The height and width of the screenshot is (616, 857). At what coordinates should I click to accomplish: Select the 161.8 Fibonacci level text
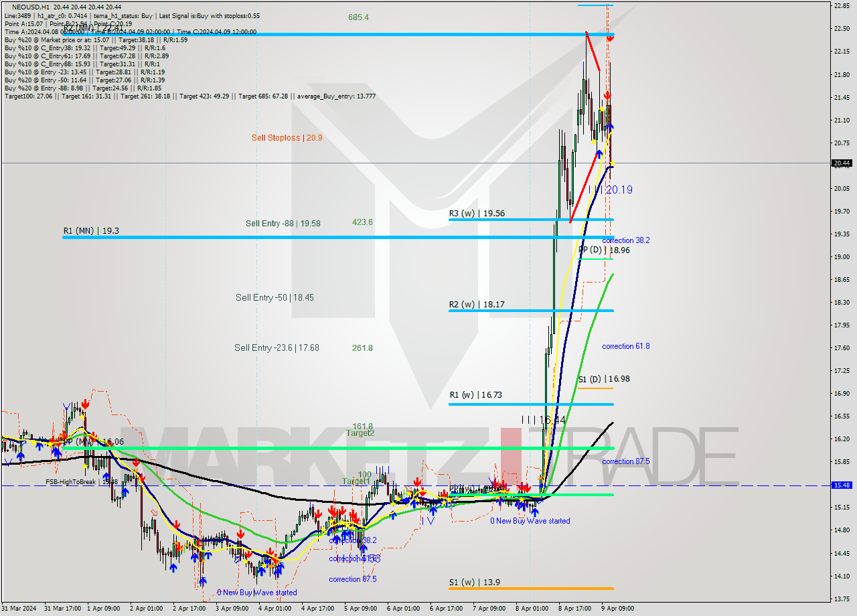pyautogui.click(x=363, y=426)
